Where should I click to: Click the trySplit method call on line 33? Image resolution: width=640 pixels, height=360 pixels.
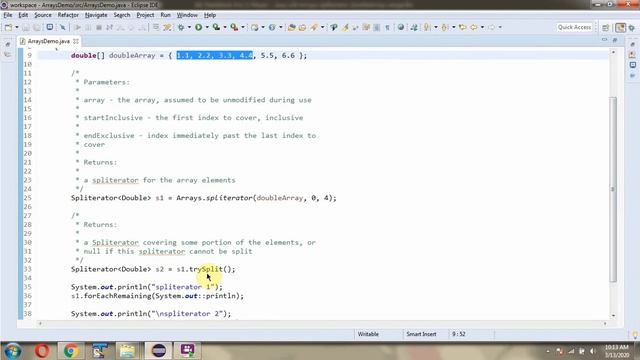click(x=206, y=269)
